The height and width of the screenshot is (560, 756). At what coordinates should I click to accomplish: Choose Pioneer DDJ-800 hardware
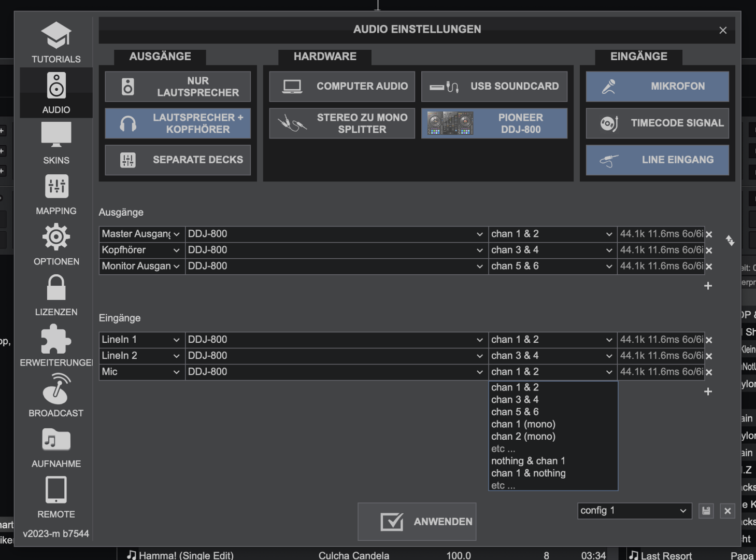[x=494, y=123]
